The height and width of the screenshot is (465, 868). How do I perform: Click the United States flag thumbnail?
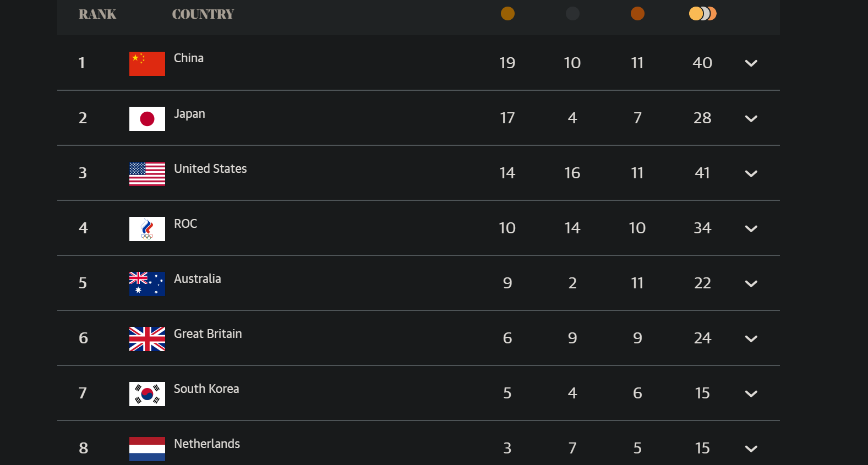147,174
